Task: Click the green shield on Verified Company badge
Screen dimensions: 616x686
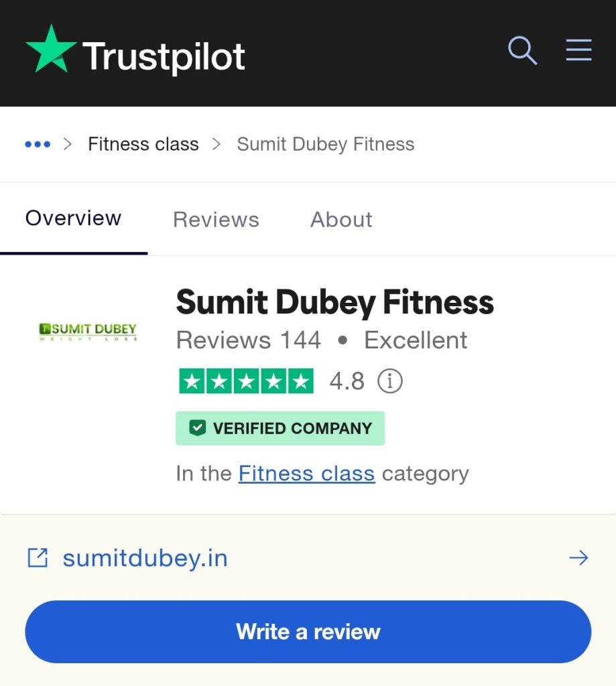Action: coord(197,428)
